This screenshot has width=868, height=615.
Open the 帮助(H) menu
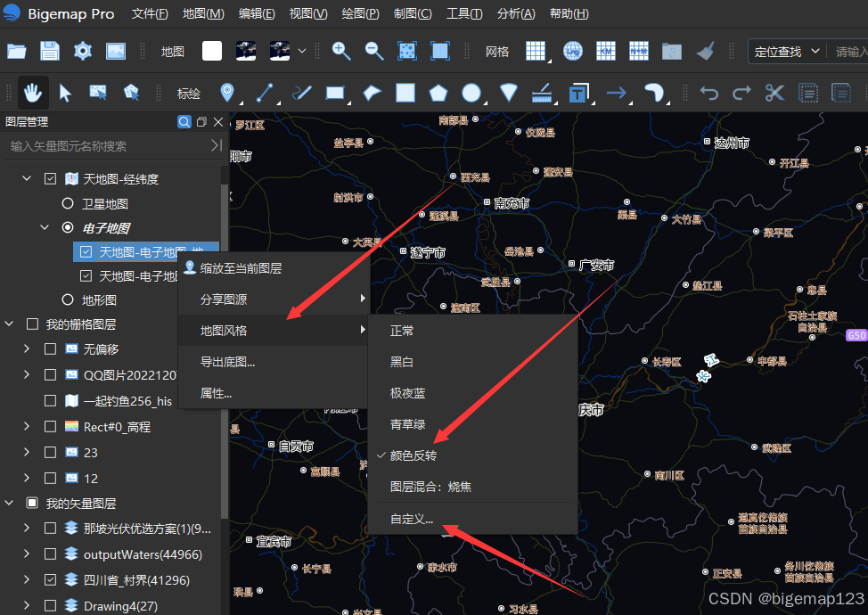[x=569, y=14]
